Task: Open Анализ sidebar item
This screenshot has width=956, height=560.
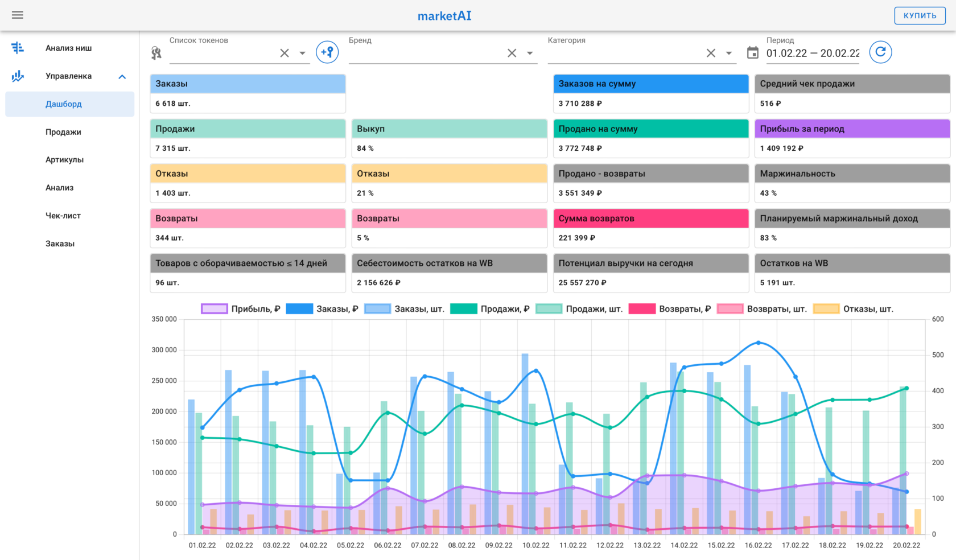Action: click(x=69, y=188)
